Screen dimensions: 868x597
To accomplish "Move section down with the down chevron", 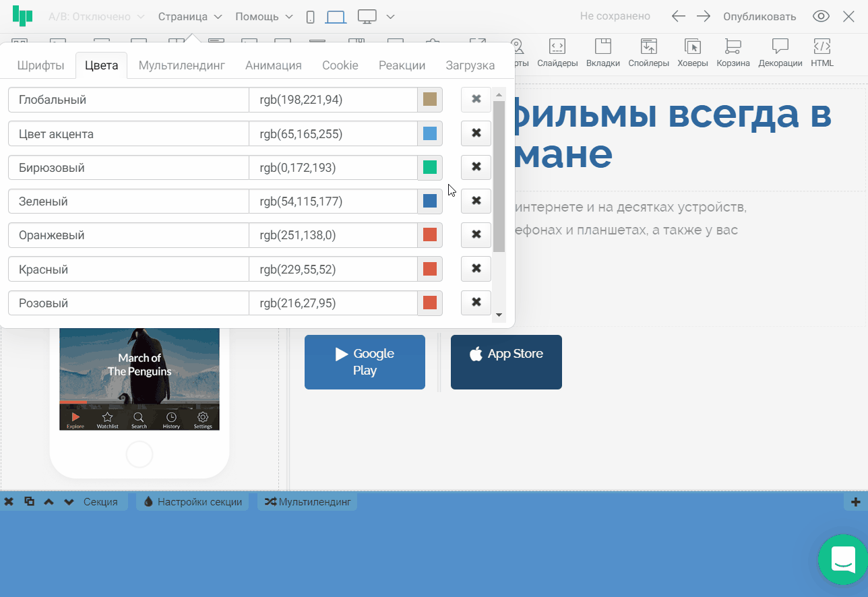I will 69,501.
